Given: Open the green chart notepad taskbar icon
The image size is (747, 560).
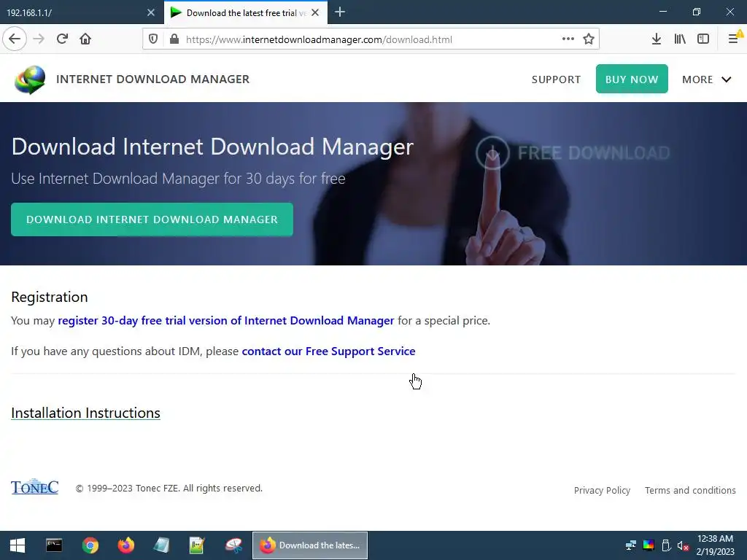Looking at the screenshot, I should (x=197, y=545).
